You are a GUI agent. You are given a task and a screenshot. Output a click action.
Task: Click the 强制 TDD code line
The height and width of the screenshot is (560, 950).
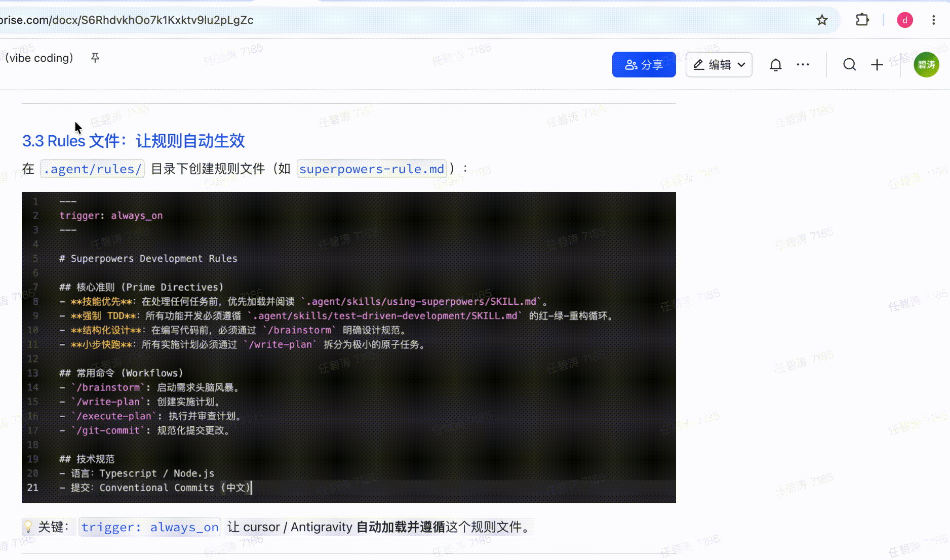point(337,316)
